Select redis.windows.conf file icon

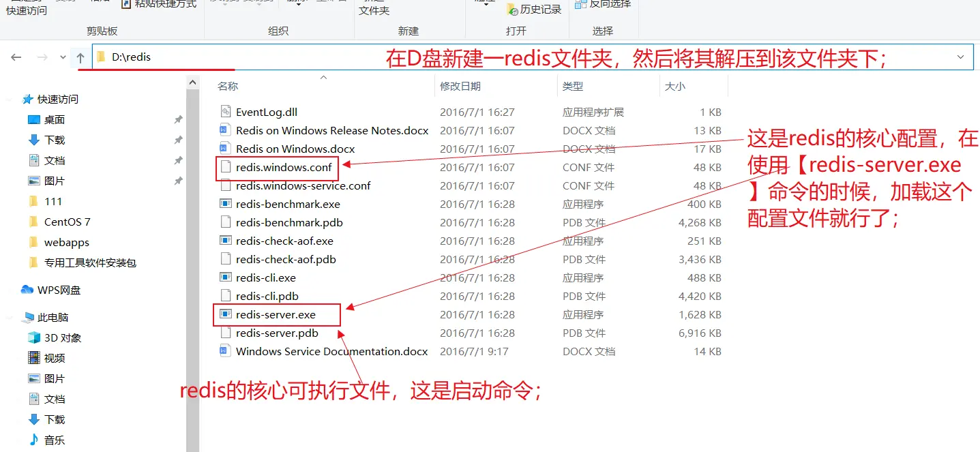tap(226, 167)
